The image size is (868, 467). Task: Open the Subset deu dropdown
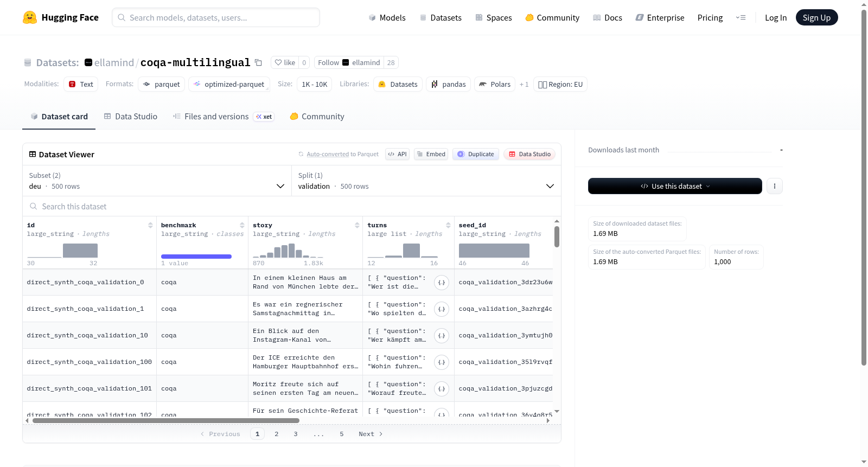pos(157,181)
